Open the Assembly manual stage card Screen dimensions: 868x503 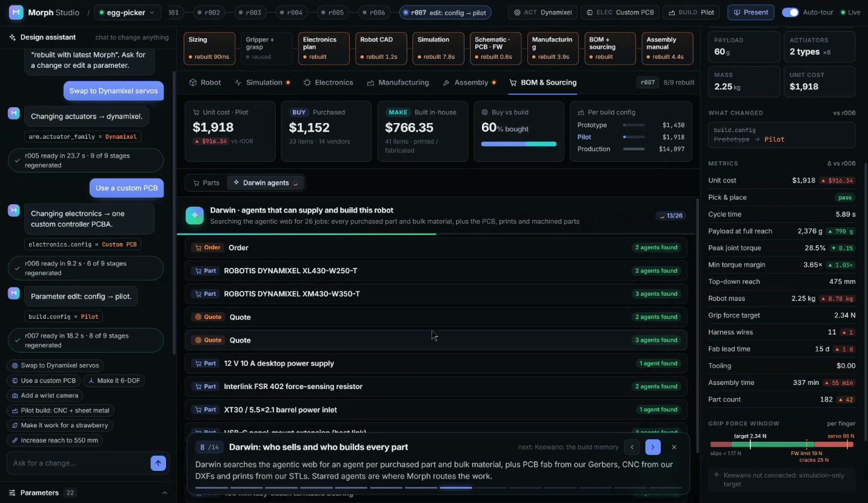point(667,48)
